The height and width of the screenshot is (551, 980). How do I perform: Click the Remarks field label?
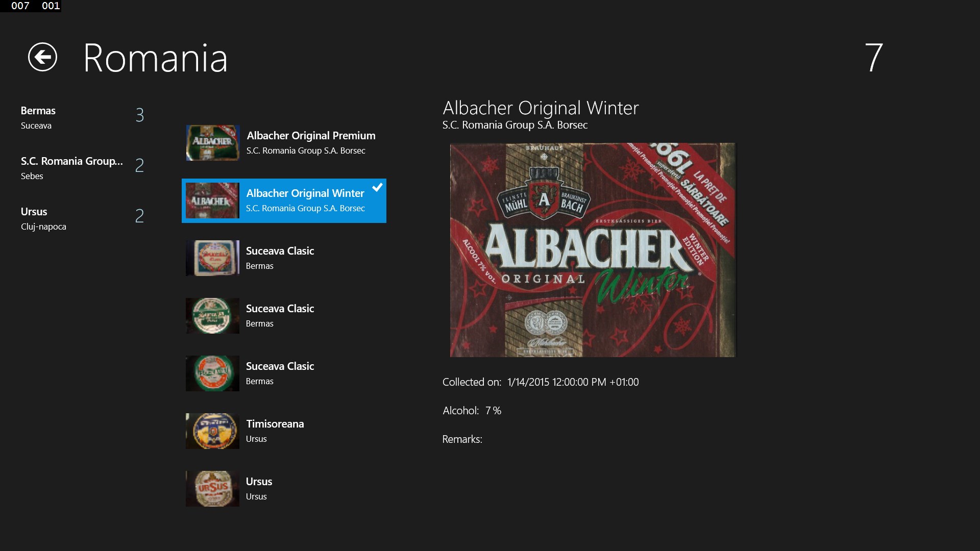(462, 439)
